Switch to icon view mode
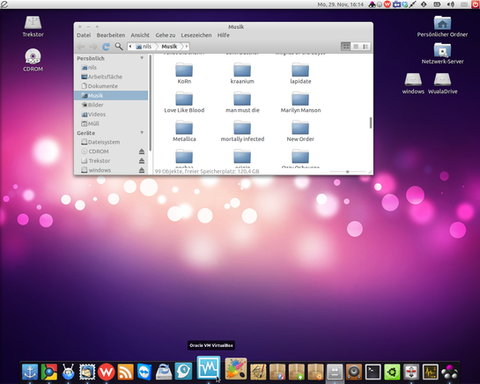Viewport: 480px width, 384px height. click(x=346, y=46)
